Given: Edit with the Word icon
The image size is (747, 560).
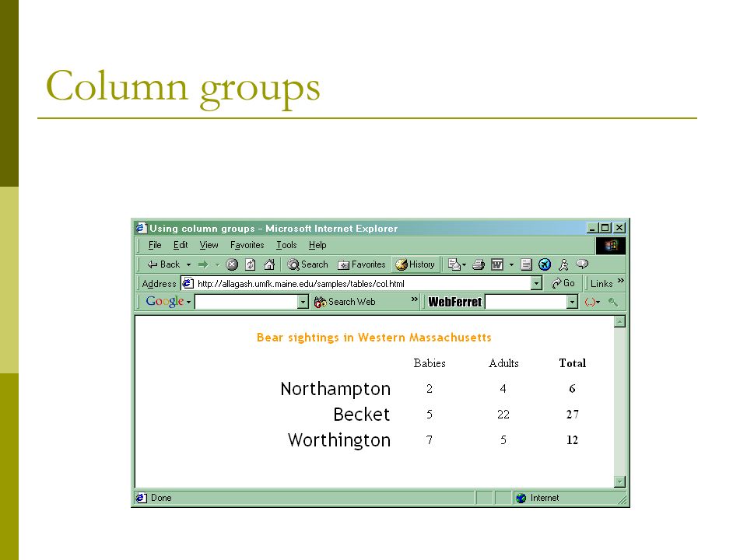Looking at the screenshot, I should click(x=497, y=264).
